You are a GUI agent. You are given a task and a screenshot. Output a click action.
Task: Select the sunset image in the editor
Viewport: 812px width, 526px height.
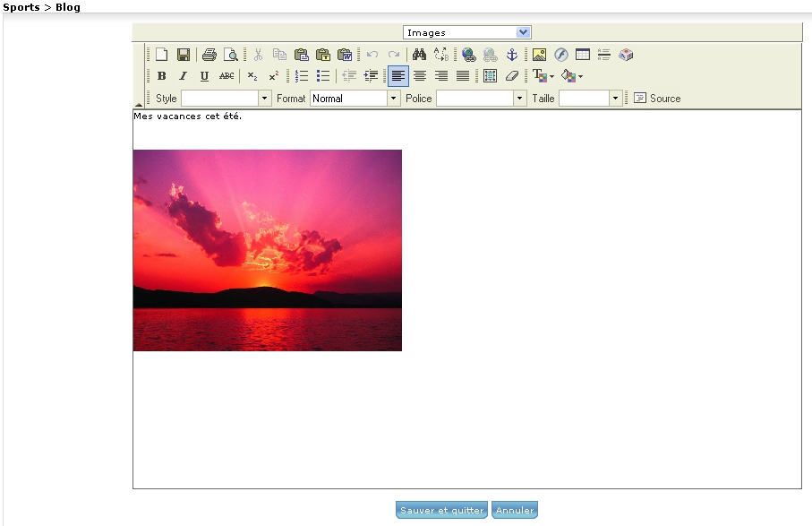coord(267,250)
